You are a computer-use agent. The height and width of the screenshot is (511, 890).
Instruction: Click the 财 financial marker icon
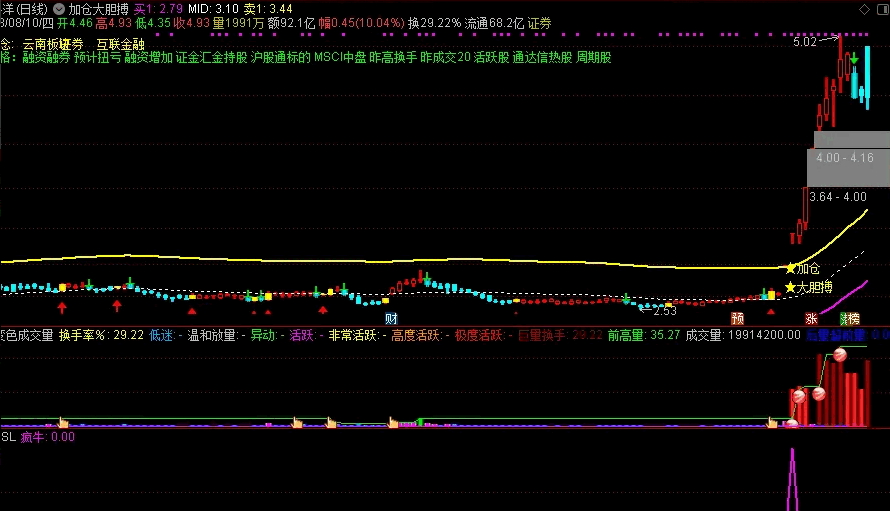pos(391,319)
